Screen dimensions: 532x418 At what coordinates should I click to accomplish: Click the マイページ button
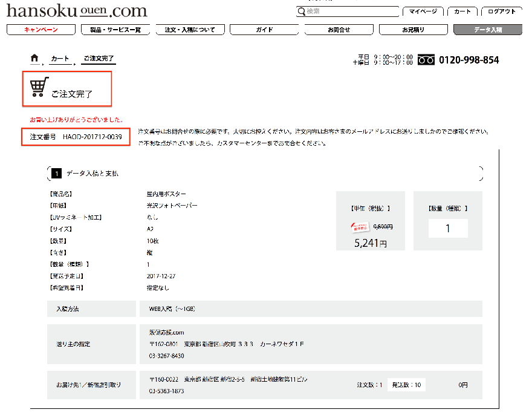(423, 11)
